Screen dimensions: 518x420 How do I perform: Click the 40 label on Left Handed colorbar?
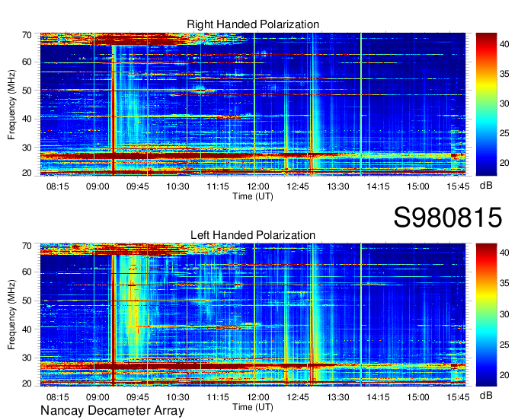[x=504, y=253]
